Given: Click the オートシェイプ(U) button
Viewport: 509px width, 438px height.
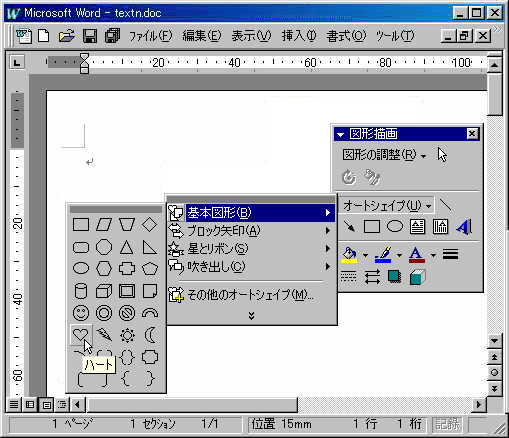Looking at the screenshot, I should click(x=387, y=205).
